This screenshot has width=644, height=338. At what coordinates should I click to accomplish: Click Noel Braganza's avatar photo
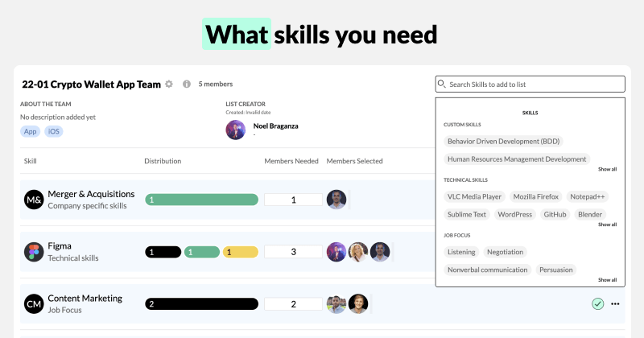236,130
